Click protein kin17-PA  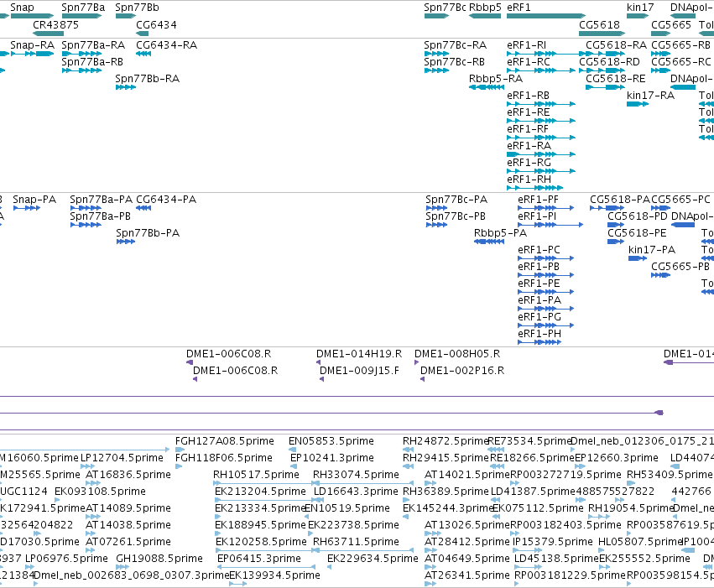pyautogui.click(x=638, y=259)
